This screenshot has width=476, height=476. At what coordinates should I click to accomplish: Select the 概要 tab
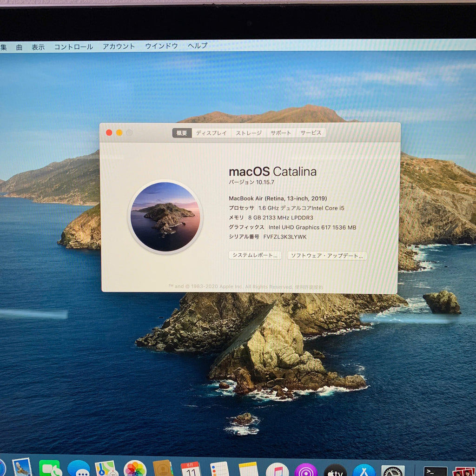pos(182,133)
